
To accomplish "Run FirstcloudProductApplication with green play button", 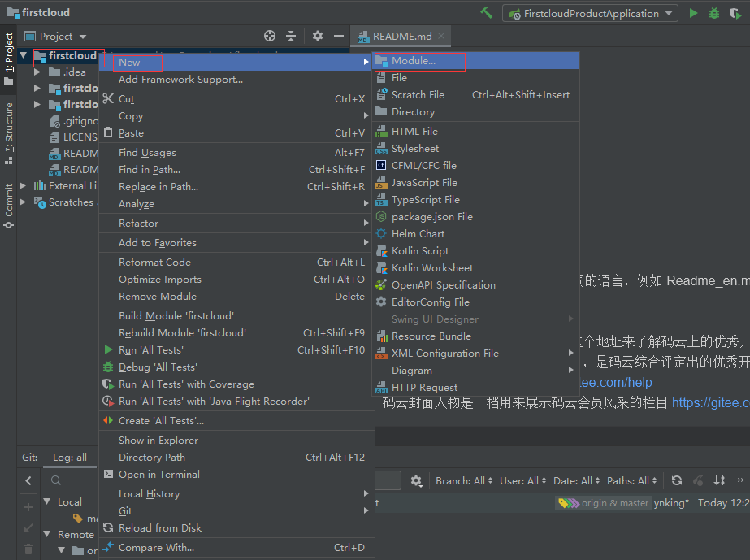I will (693, 13).
